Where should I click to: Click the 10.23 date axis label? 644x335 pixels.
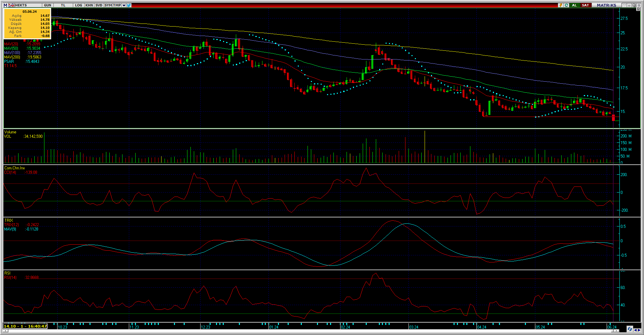[63, 327]
